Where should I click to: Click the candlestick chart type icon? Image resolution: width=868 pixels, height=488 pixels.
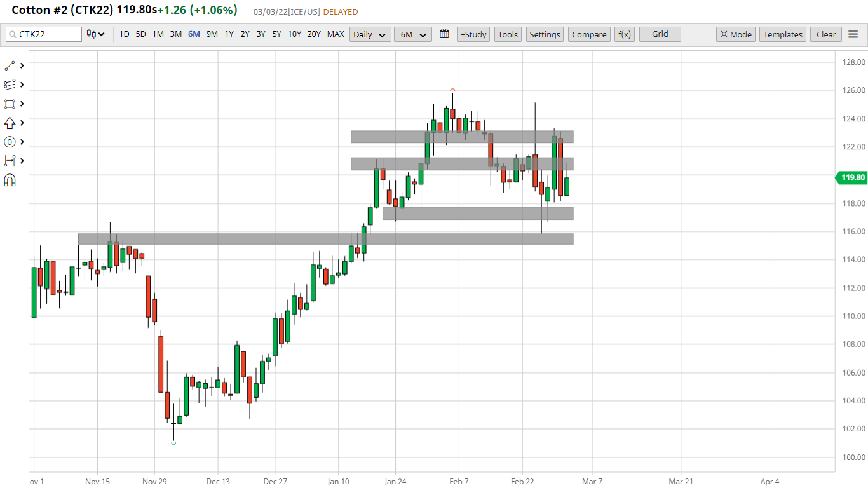92,34
